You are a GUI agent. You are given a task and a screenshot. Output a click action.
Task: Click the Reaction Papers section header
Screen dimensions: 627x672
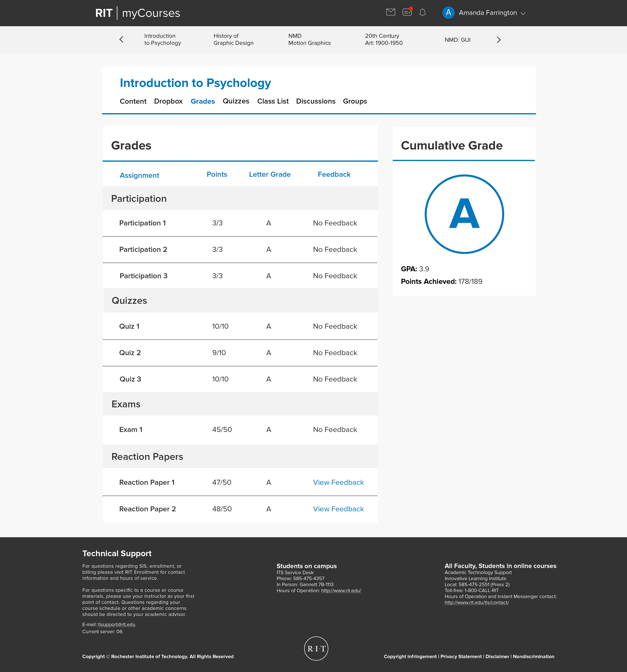tap(240, 456)
